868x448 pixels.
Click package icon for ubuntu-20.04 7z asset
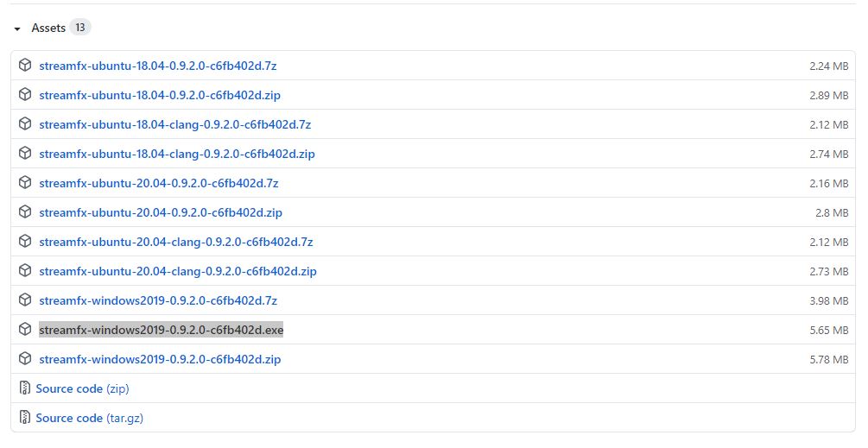click(25, 182)
